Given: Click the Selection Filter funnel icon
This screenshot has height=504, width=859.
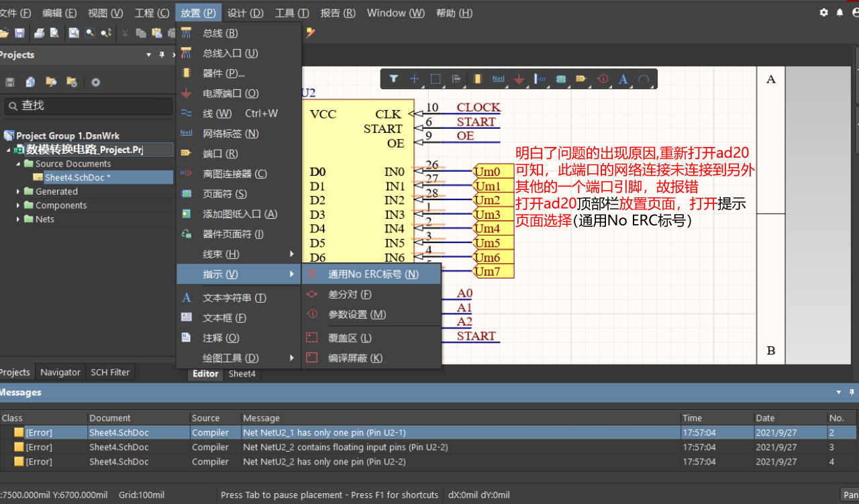Looking at the screenshot, I should point(394,79).
